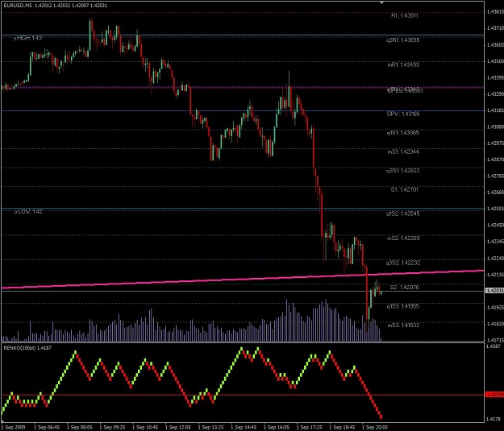The height and width of the screenshot is (431, 504).
Task: Click 1.43710 on the price axis
Action: [x=495, y=28]
